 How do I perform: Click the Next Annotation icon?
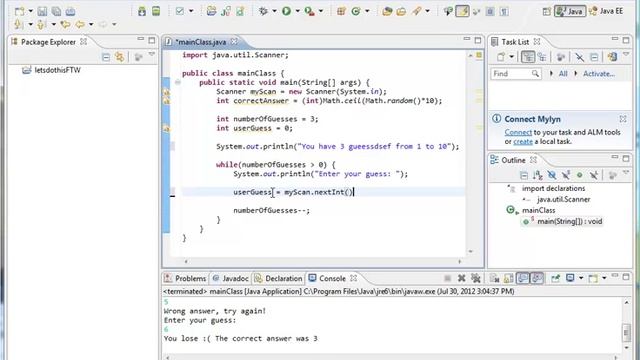pyautogui.click(x=18, y=24)
